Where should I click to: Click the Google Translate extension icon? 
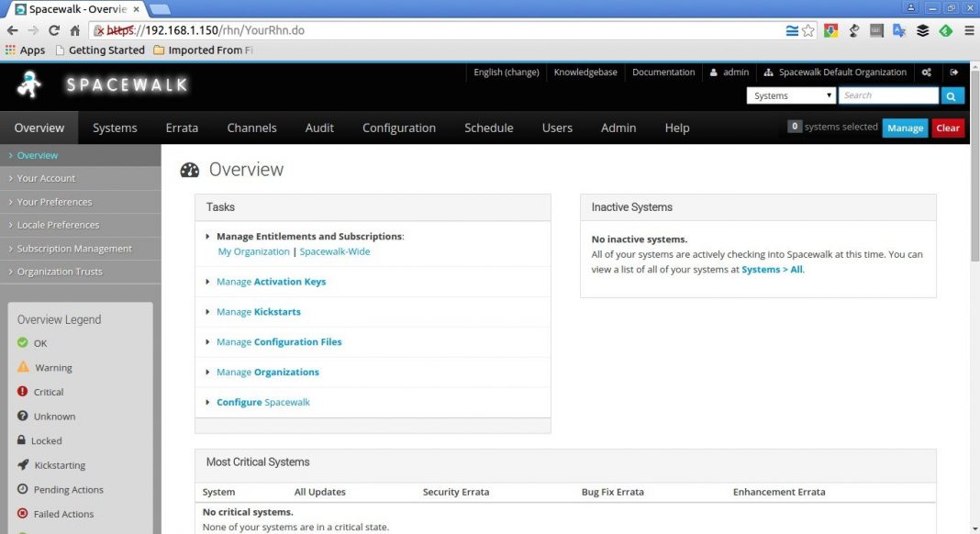(x=899, y=30)
